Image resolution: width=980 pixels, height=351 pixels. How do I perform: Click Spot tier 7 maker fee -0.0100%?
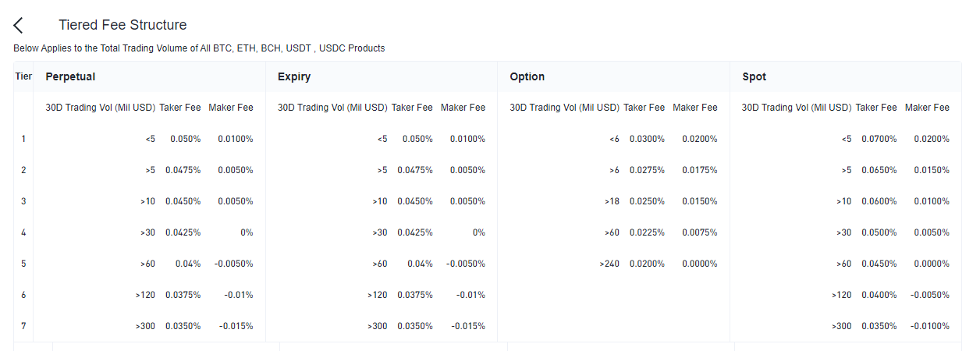927,326
